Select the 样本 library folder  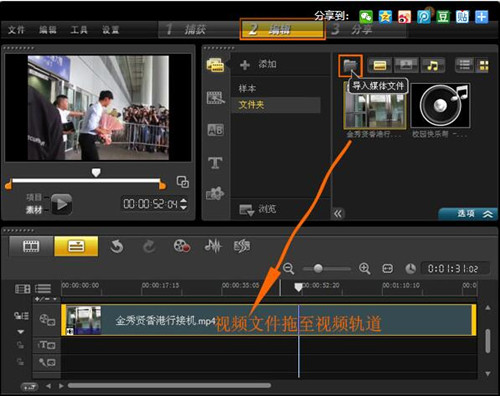[x=247, y=89]
